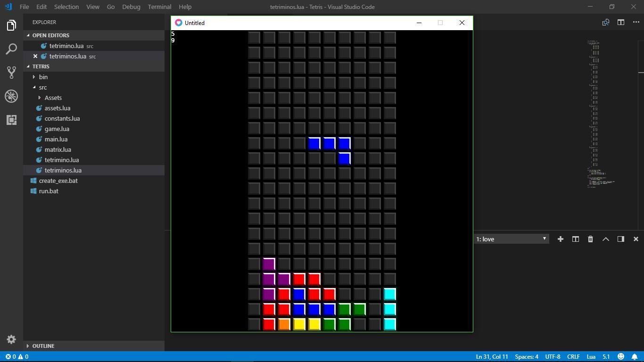
Task: Click the orange block in bottom row
Action: [x=284, y=324]
